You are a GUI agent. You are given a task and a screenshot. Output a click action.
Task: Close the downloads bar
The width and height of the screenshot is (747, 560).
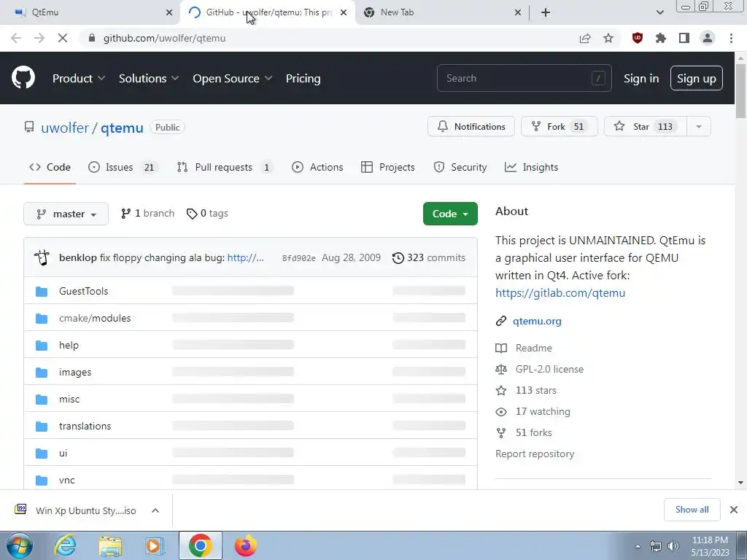point(734,510)
